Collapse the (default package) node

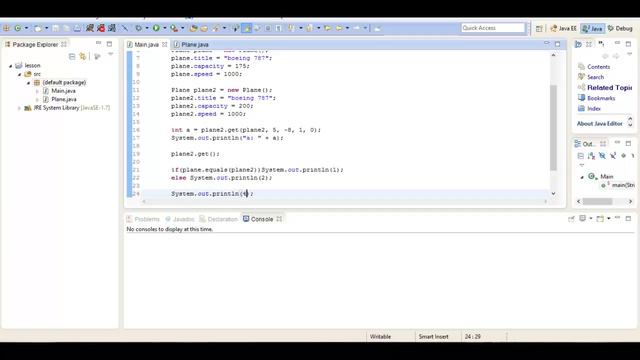click(28, 83)
